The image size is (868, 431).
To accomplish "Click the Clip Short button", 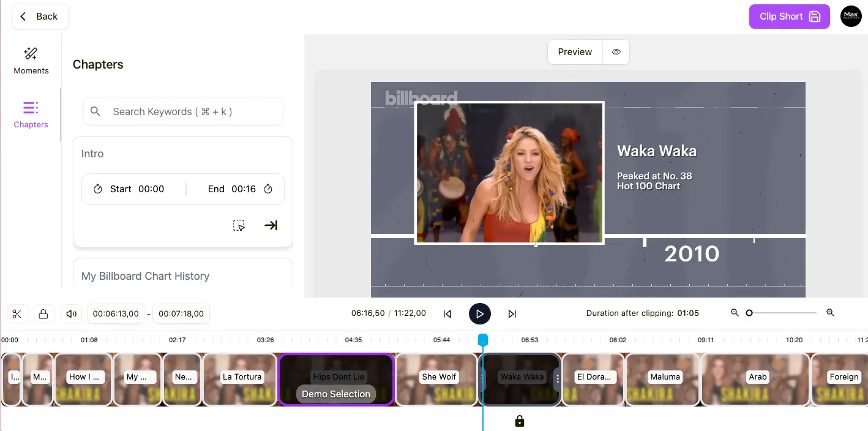I will [789, 16].
